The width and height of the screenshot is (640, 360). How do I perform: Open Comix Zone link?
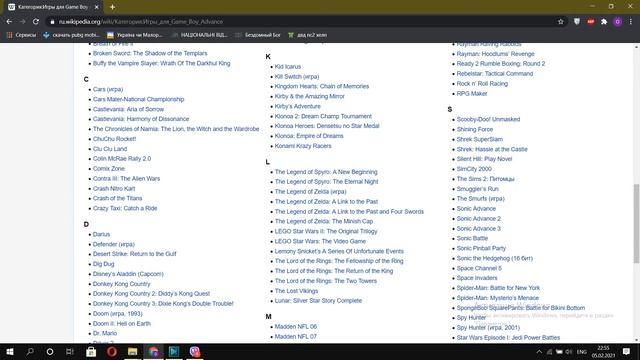[109, 169]
